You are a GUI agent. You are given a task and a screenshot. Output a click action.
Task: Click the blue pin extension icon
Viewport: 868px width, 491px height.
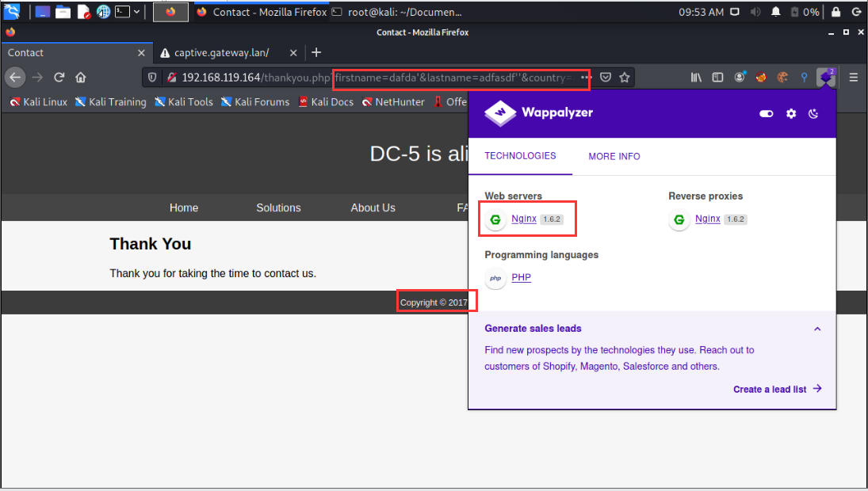(805, 78)
